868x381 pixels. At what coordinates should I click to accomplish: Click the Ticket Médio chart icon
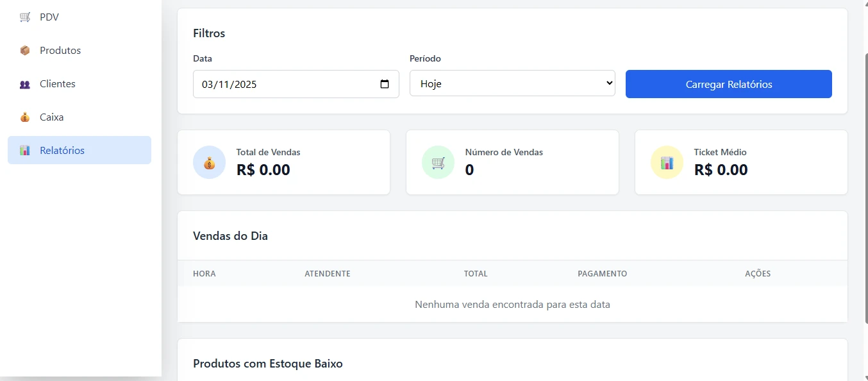(667, 163)
